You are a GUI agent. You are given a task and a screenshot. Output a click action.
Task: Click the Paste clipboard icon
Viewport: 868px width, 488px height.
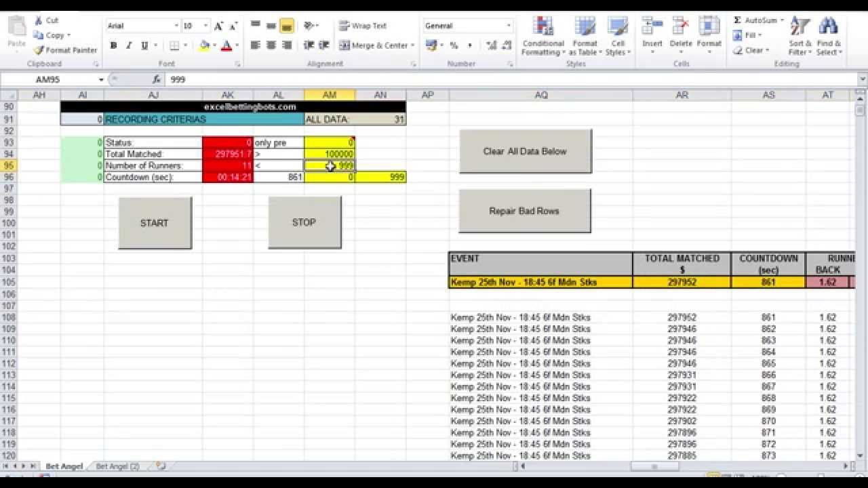(17, 27)
